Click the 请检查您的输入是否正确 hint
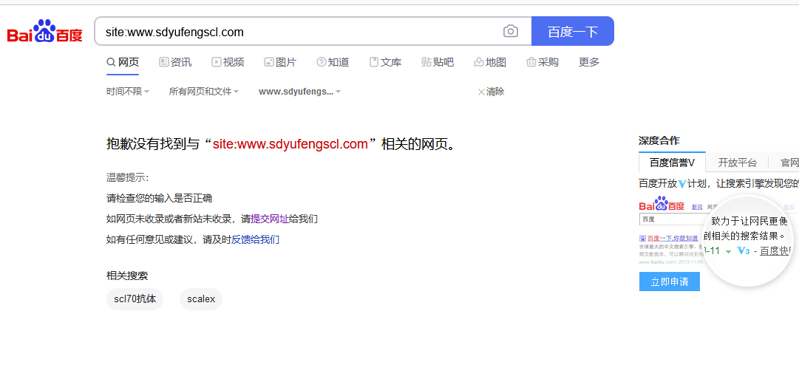Image resolution: width=799 pixels, height=382 pixels. click(159, 198)
